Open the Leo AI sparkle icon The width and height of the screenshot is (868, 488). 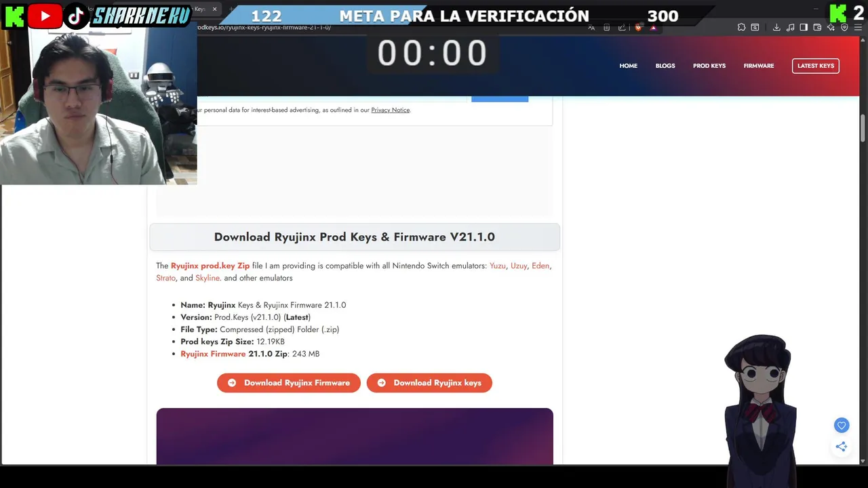(x=831, y=28)
